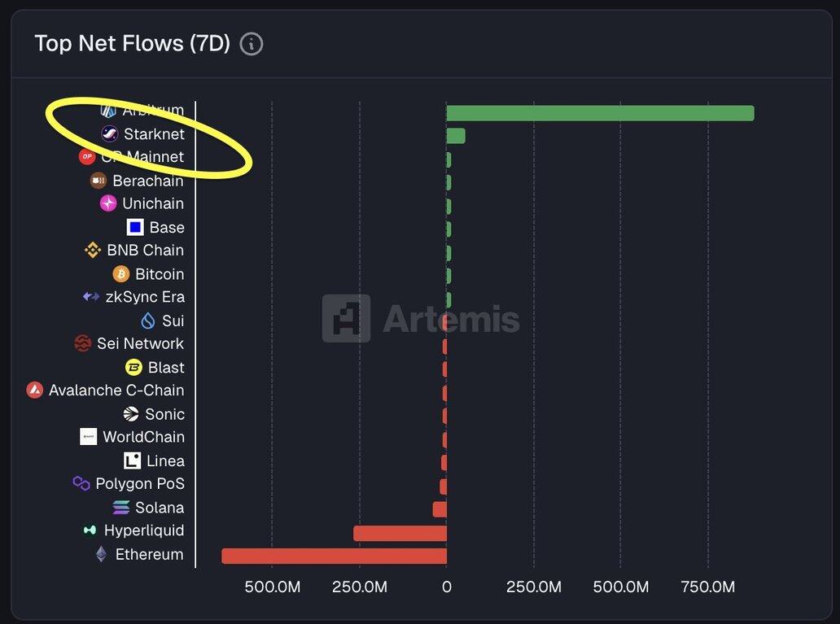This screenshot has height=624, width=840.
Task: Click the Hyperliquid chain label
Action: pos(144,530)
